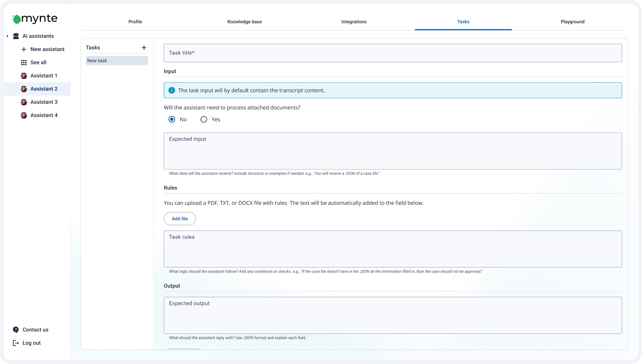Switch to the Playground tab
This screenshot has width=642, height=364.
click(x=572, y=22)
